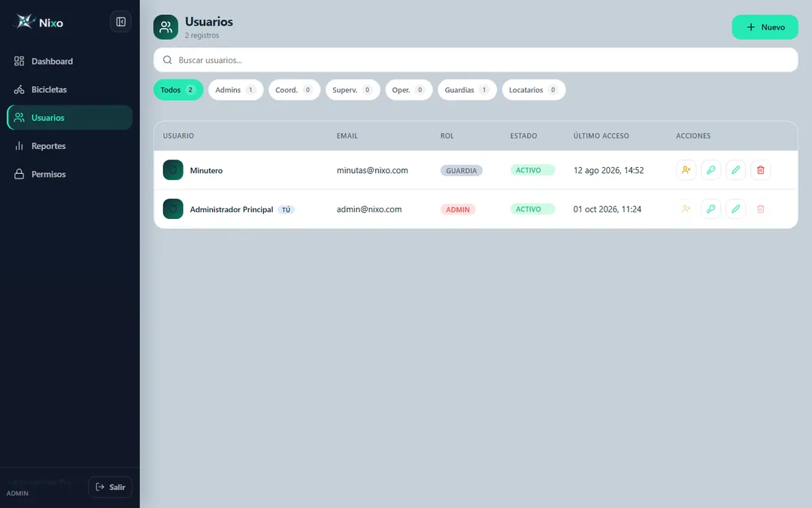Click the ESTADO column header

pyautogui.click(x=523, y=135)
